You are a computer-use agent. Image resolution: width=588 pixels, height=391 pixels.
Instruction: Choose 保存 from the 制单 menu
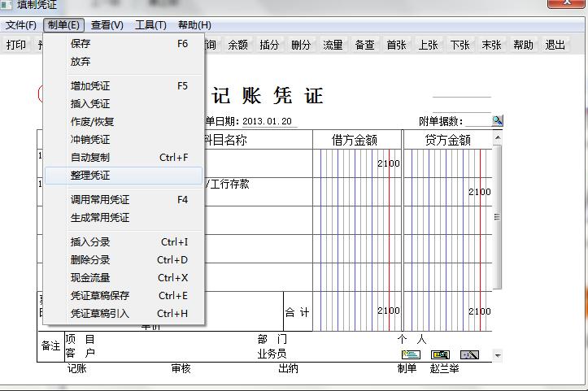tap(124, 43)
